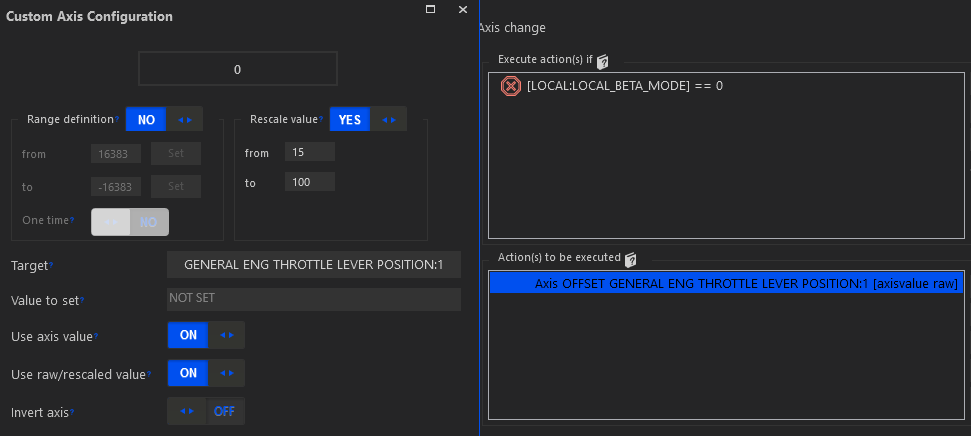Click the Action(s) to be executed help icon
Image resolution: width=971 pixels, height=436 pixels.
[x=631, y=259]
